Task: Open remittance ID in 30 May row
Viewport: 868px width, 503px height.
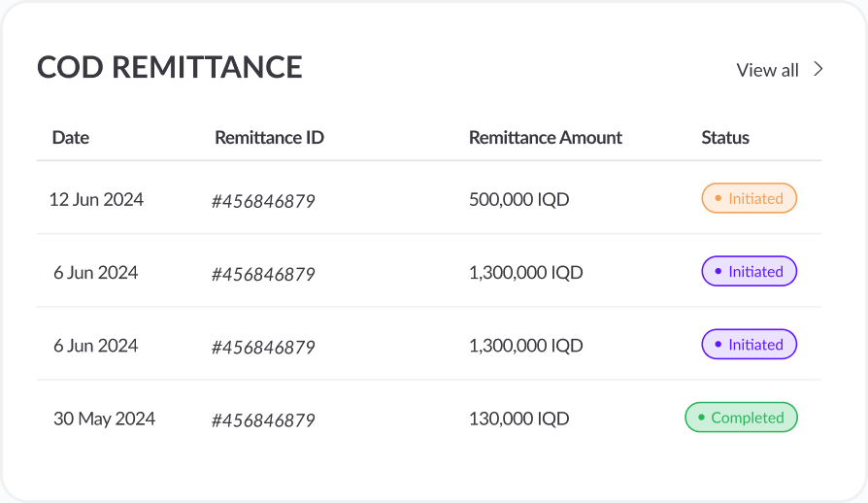Action: [x=263, y=420]
